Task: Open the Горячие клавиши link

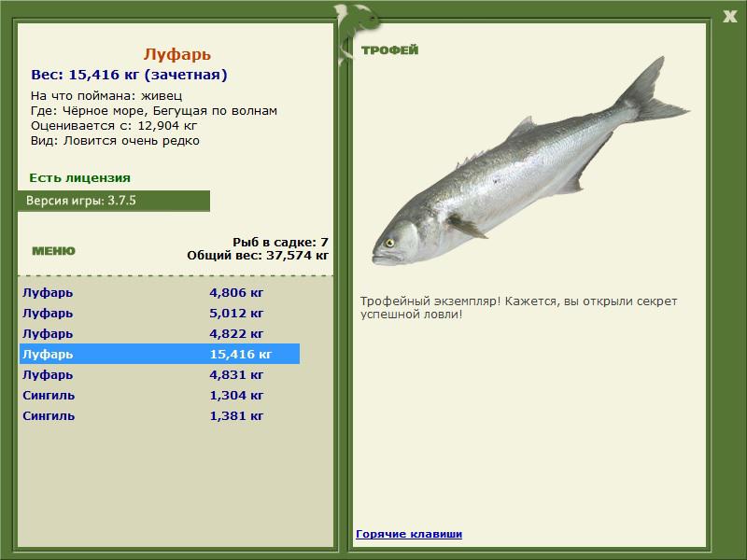Action: (409, 534)
